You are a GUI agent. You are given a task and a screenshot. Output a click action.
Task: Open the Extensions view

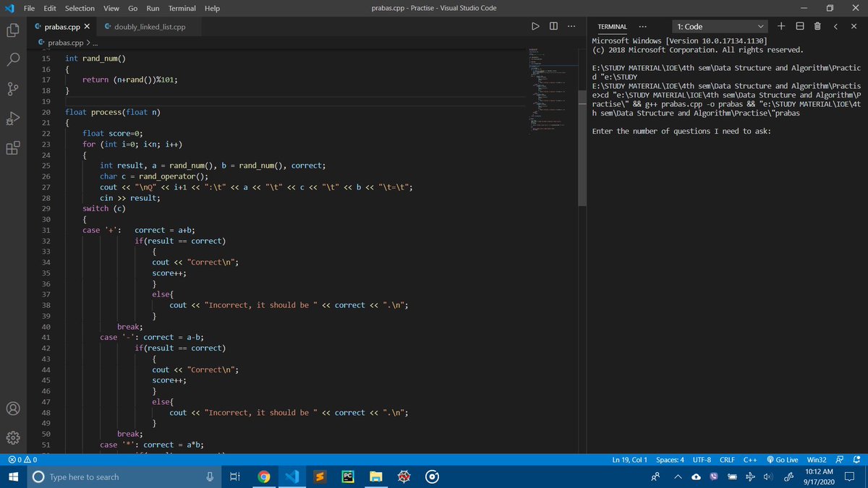click(12, 149)
